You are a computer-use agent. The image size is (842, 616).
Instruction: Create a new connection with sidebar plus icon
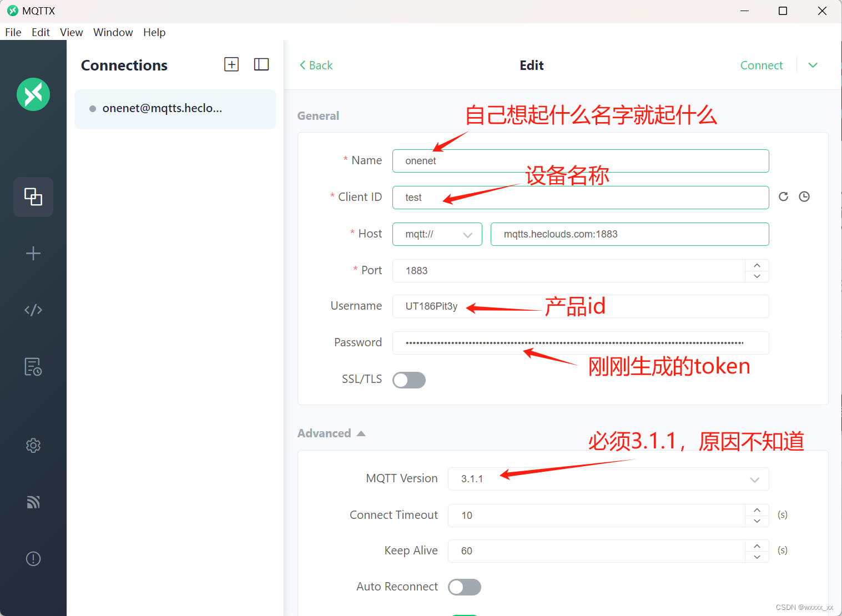[x=33, y=253]
